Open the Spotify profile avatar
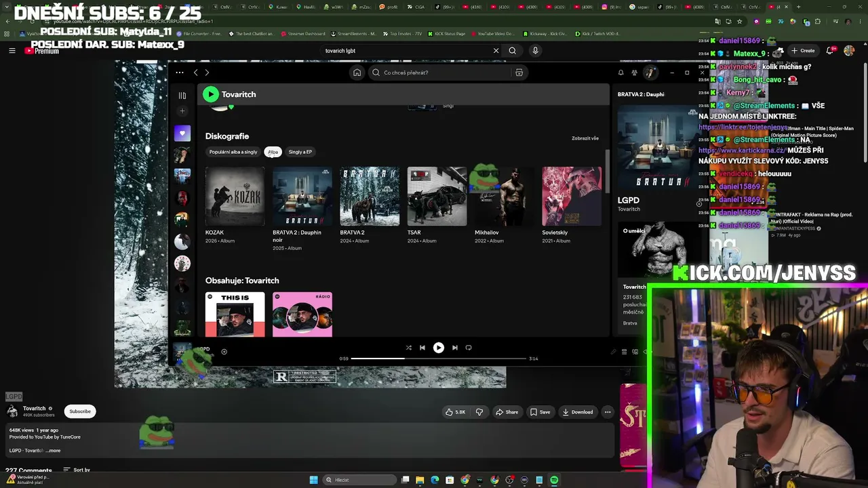Viewport: 868px width, 488px height. point(650,73)
